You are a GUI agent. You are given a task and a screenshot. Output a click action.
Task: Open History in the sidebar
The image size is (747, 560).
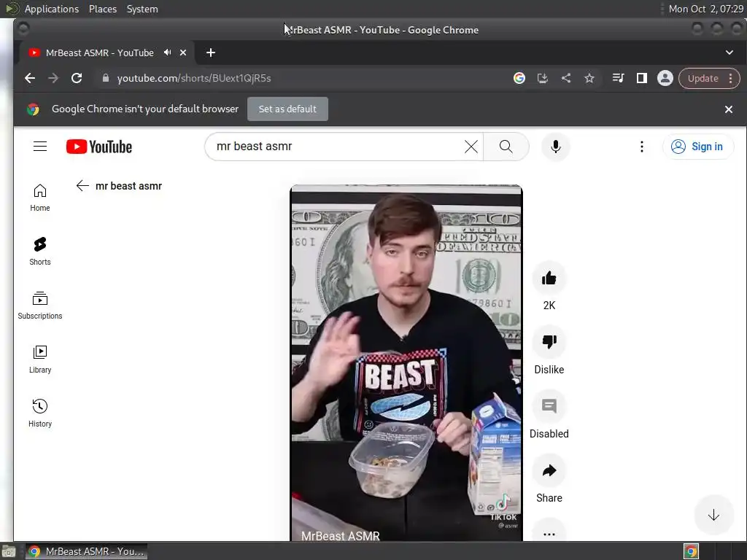[x=40, y=413]
